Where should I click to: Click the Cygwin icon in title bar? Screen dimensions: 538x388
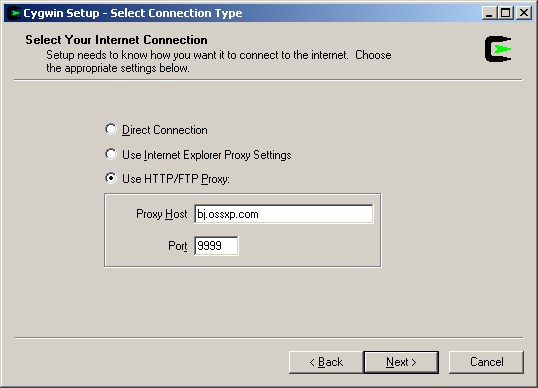click(x=14, y=13)
